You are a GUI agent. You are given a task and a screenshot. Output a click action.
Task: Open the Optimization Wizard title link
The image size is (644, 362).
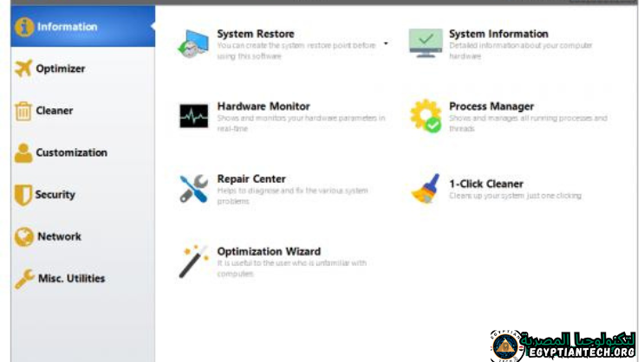(x=269, y=252)
